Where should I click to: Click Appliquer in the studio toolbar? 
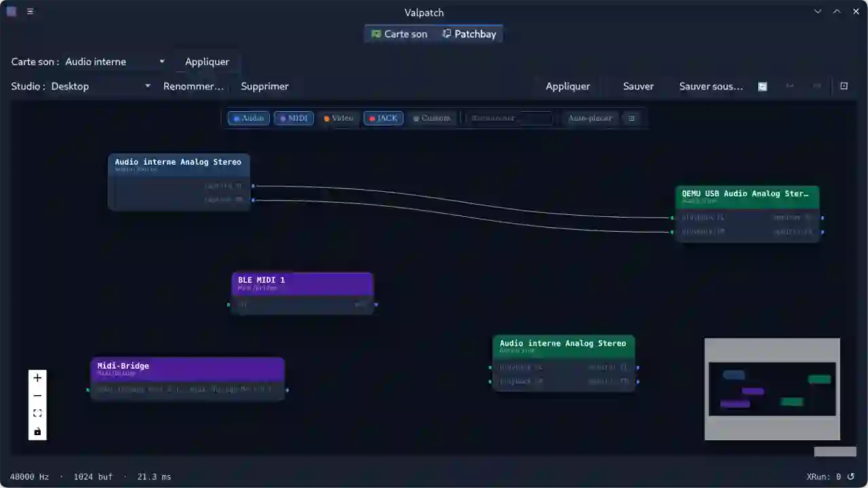[x=568, y=86]
